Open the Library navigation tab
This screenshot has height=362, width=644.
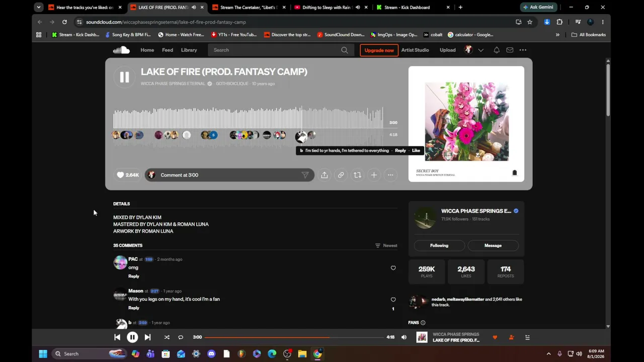tap(189, 50)
